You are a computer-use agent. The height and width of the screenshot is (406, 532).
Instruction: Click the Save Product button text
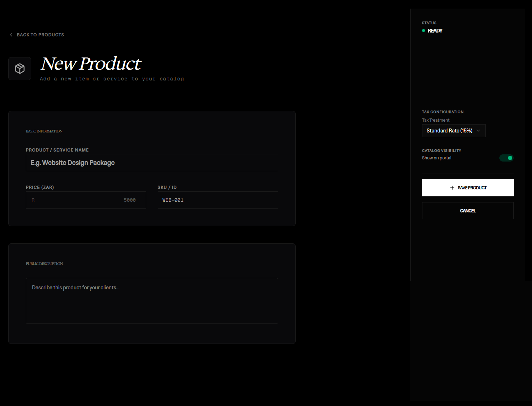point(472,188)
